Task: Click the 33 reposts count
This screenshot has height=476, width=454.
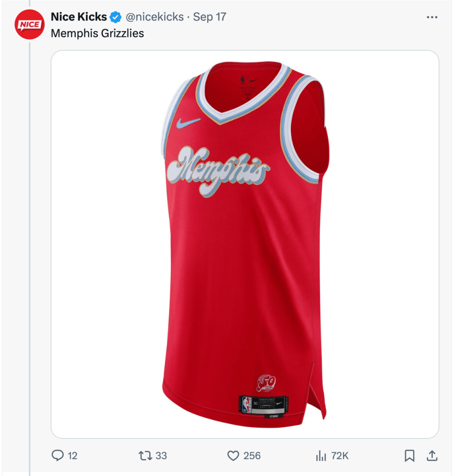Action: click(x=161, y=456)
